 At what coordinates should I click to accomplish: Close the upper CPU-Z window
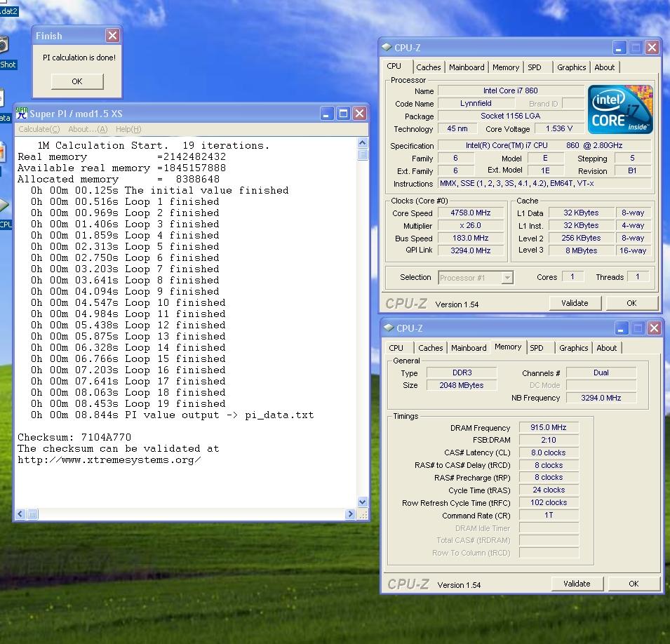click(652, 48)
